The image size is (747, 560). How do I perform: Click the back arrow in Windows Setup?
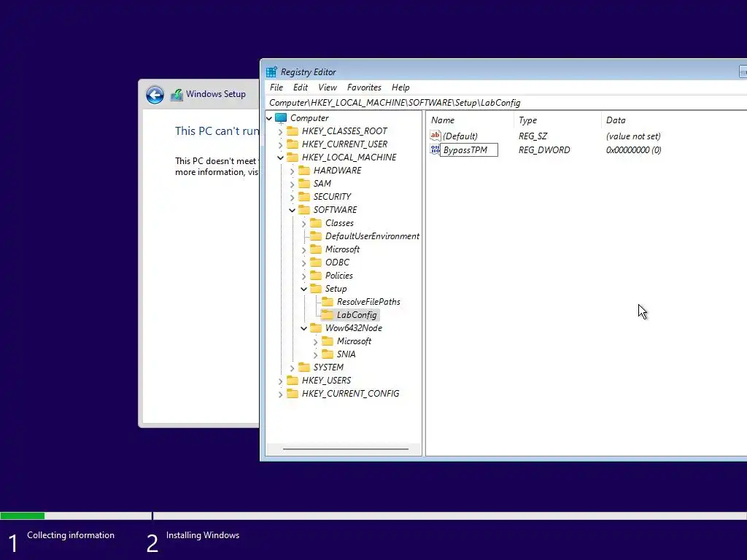coord(155,95)
